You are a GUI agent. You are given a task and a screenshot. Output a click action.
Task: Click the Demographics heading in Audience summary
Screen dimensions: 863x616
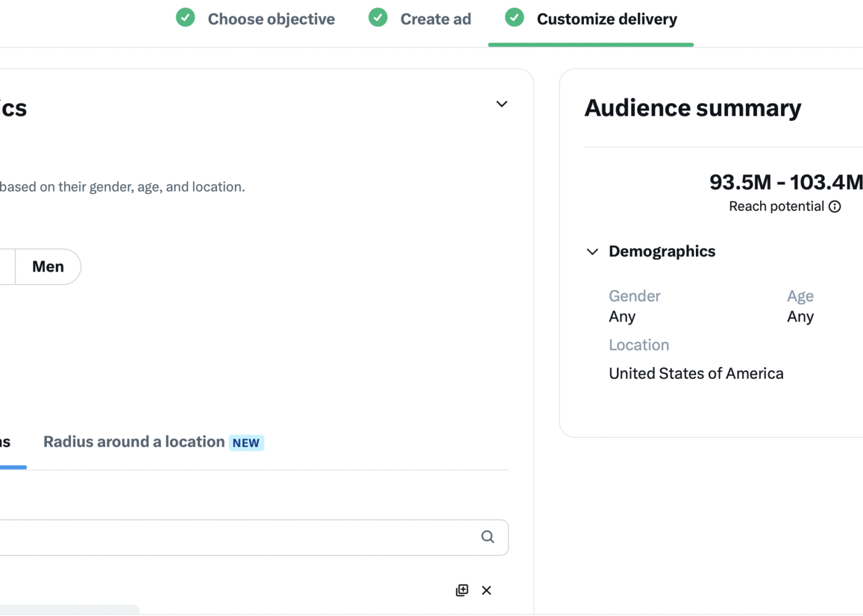coord(661,251)
